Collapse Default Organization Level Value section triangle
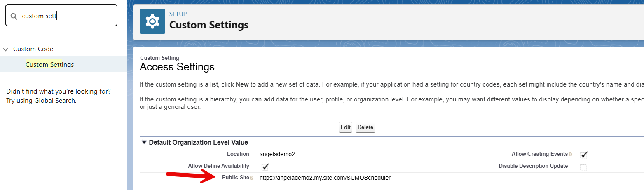 coord(144,142)
